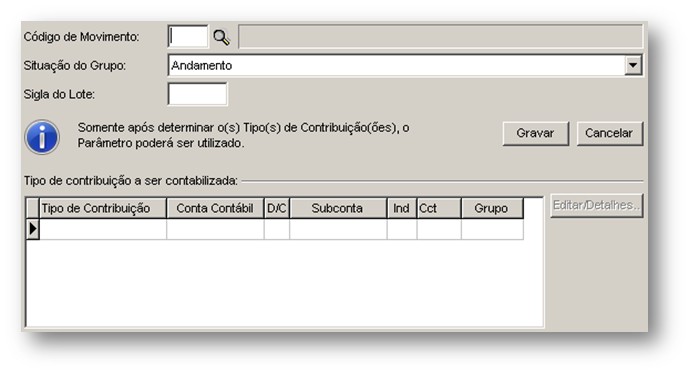Click the blue information icon

click(x=42, y=137)
